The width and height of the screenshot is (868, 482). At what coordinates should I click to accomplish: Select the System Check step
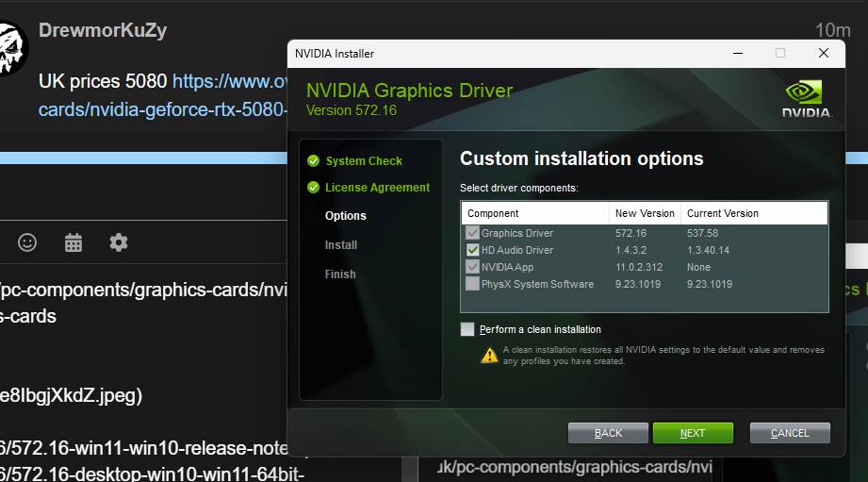coord(364,161)
